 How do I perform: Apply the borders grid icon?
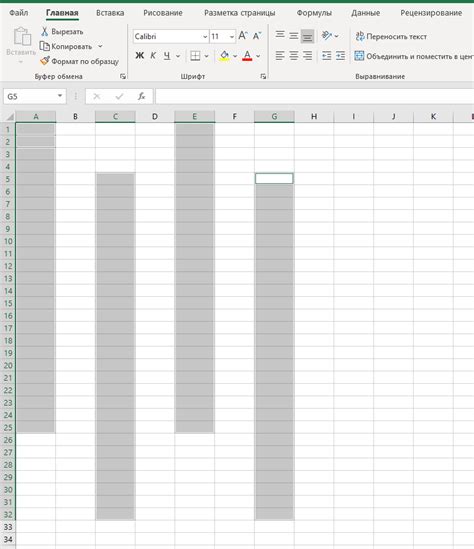point(195,56)
